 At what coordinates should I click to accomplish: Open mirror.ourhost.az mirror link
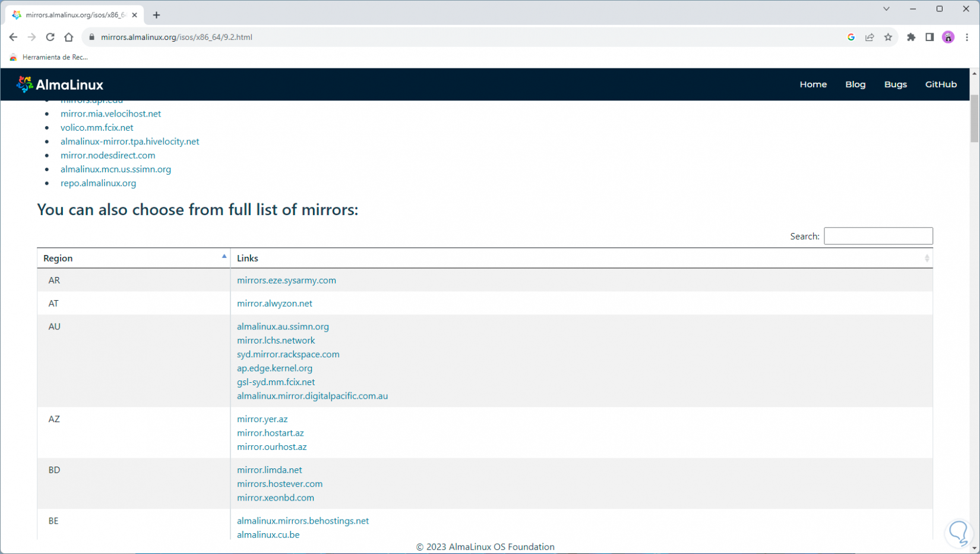[x=271, y=446]
